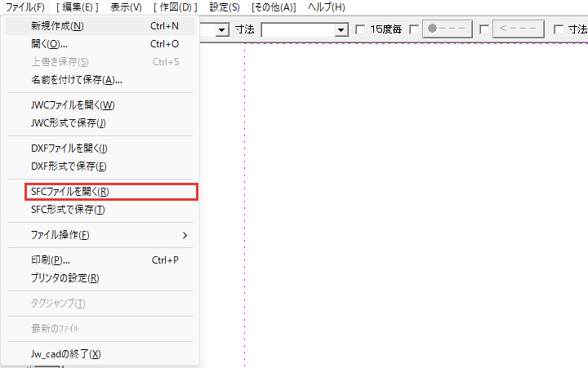Image resolution: width=588 pixels, height=368 pixels.
Task: Select Jw_cadの終了(X) to exit
Action: pyautogui.click(x=100, y=354)
